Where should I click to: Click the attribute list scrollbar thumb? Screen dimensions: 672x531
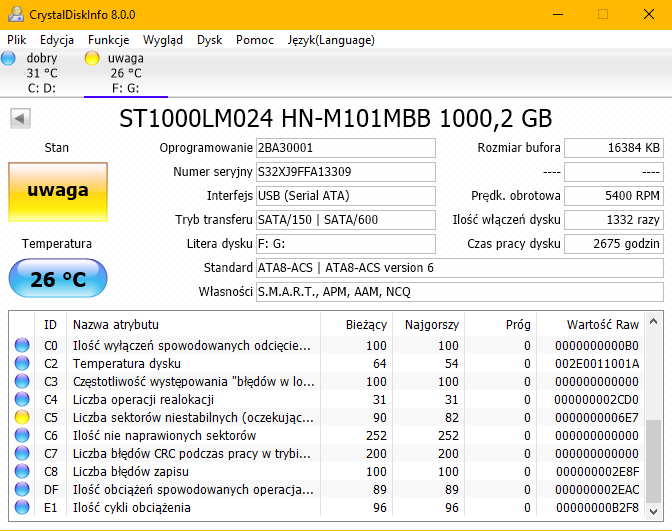point(653,461)
